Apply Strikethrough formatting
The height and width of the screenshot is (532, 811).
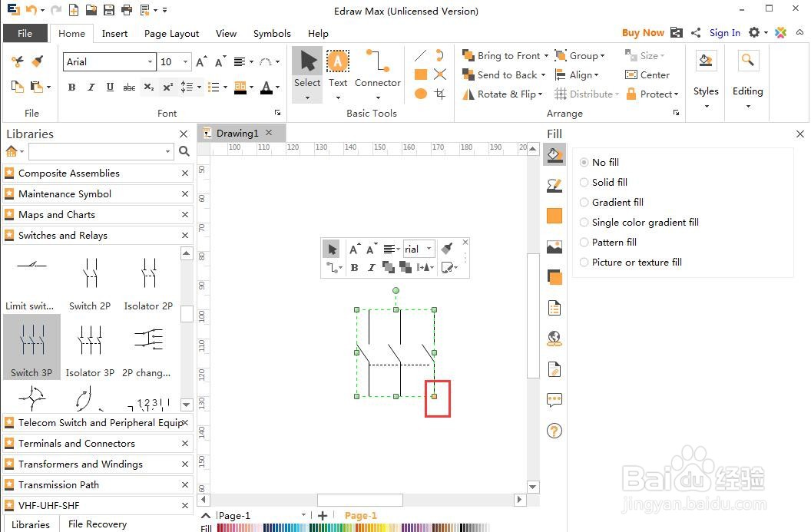pyautogui.click(x=129, y=87)
